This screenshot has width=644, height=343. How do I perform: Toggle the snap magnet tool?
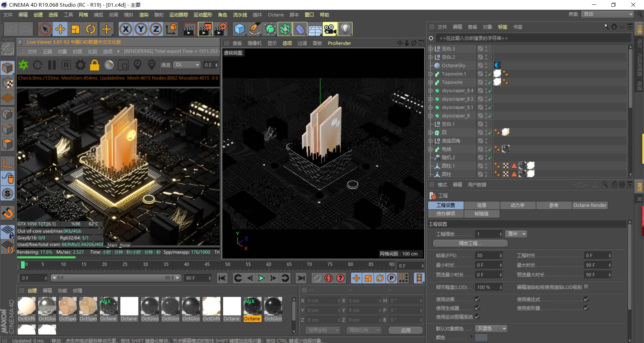click(x=8, y=213)
